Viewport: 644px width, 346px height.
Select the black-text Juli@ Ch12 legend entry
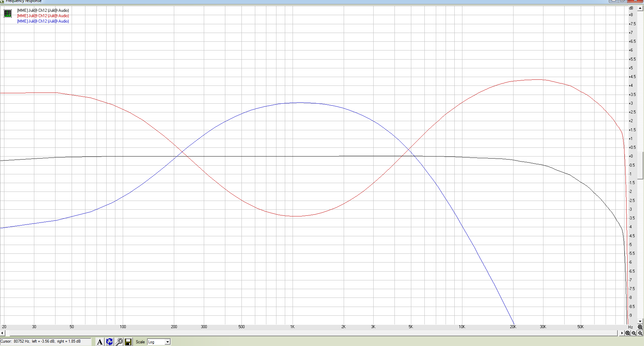43,10
